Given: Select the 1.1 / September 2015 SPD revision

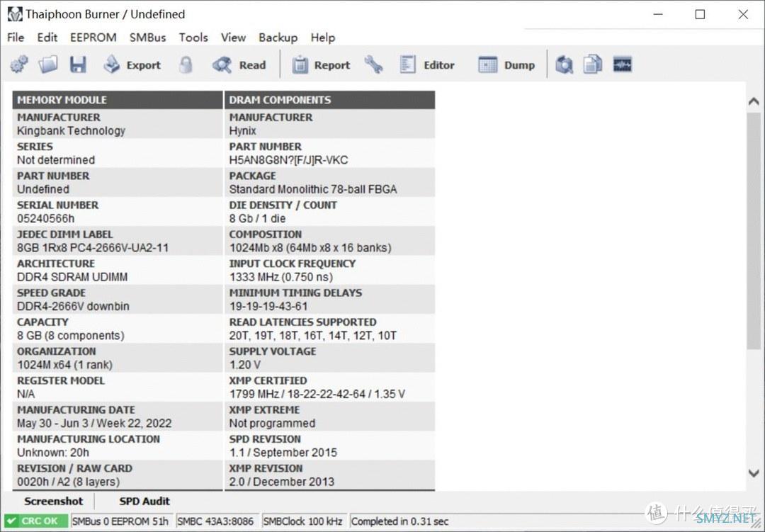Looking at the screenshot, I should 283,453.
